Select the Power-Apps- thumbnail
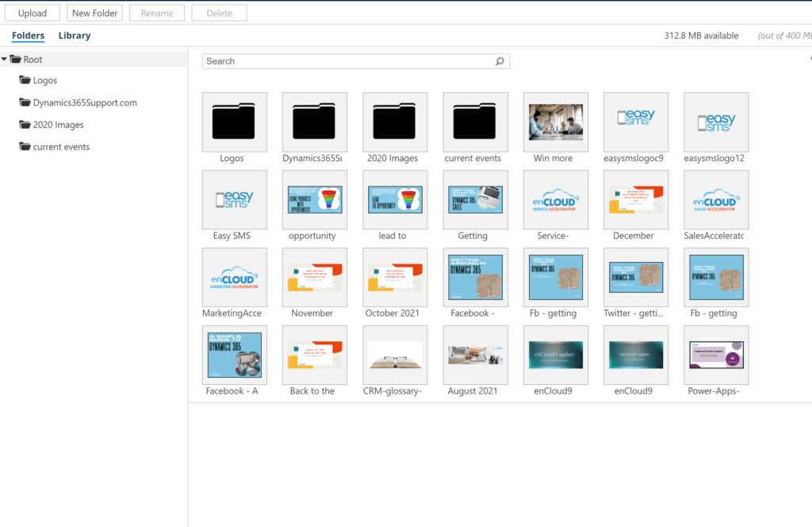This screenshot has width=812, height=527. 716,355
